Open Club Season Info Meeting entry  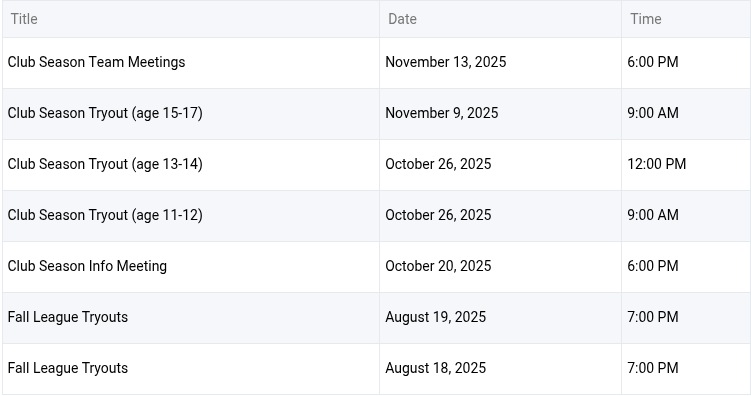click(x=87, y=266)
